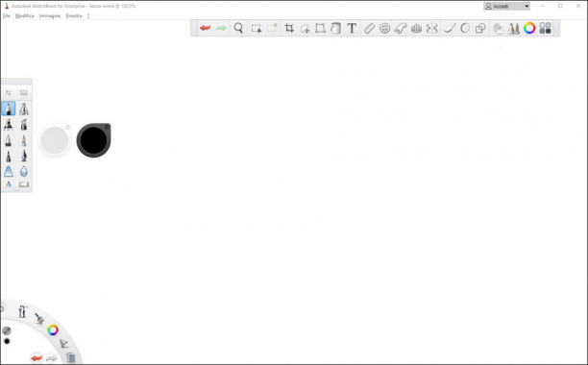Click the black color puck
Image resolution: width=588 pixels, height=365 pixels.
pos(94,140)
